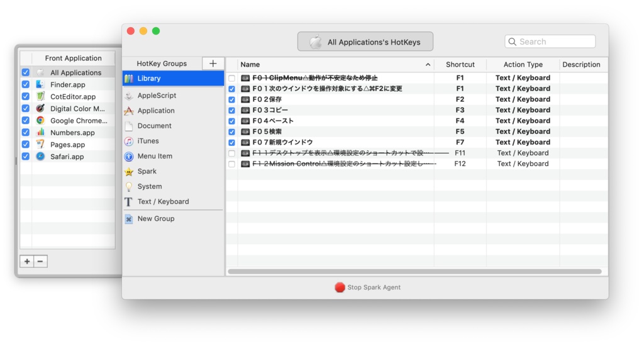Select the Pages.app label in the drawer
The image size is (644, 346).
tap(67, 145)
